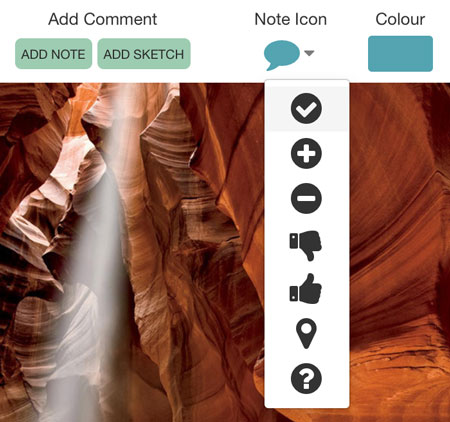Choose the checkmark circle note icon
Viewport: 450px width, 422px height.
(306, 109)
